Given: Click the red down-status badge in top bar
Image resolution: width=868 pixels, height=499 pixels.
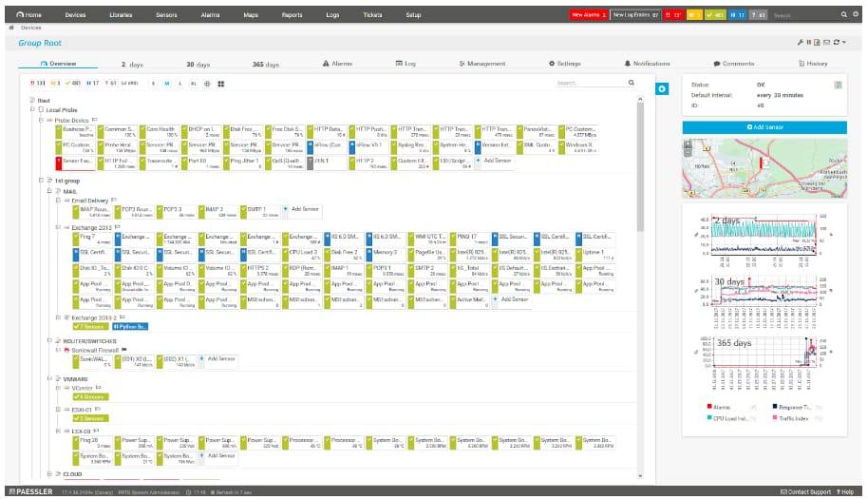Looking at the screenshot, I should pos(673,15).
